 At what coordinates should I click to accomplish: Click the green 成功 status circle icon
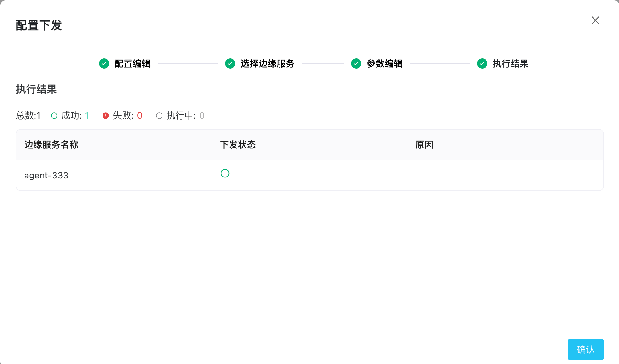pos(54,116)
